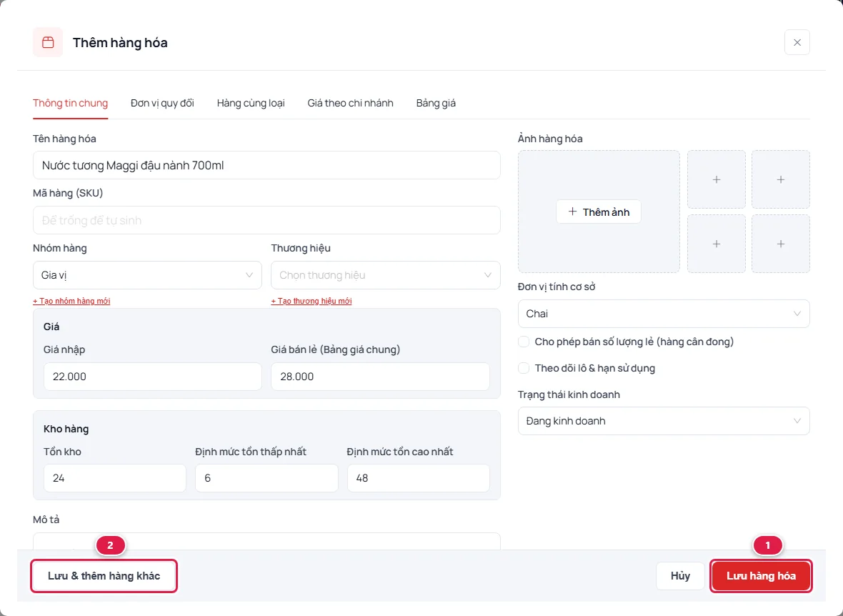Open the Đơn vị tính cơ sở dropdown

click(x=664, y=314)
